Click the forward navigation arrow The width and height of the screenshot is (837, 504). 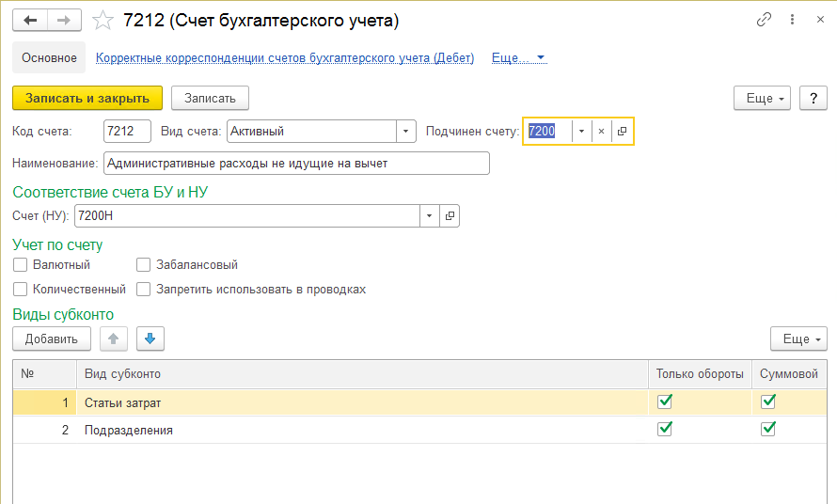(64, 21)
